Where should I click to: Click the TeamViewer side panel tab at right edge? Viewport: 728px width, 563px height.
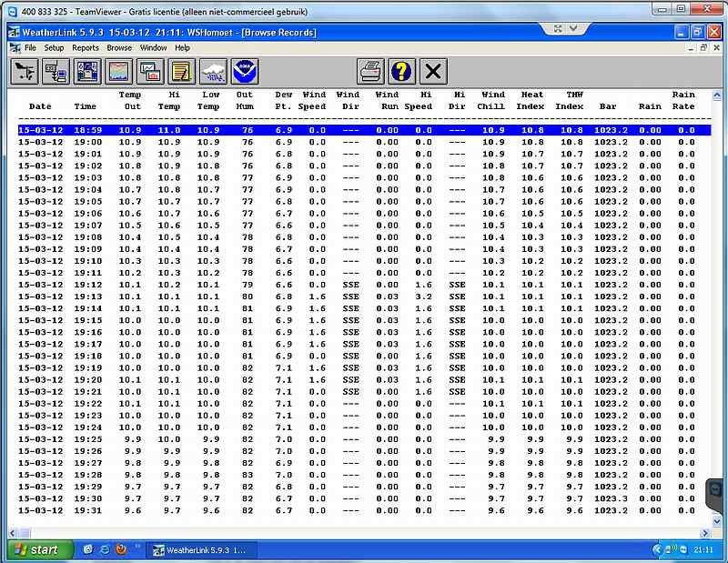click(715, 494)
